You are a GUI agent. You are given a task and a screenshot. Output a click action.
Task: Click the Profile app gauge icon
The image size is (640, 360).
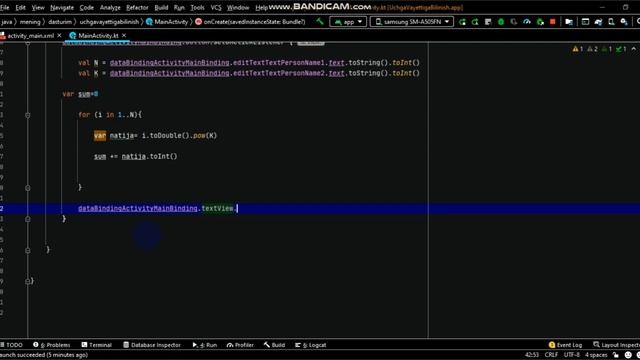point(527,22)
